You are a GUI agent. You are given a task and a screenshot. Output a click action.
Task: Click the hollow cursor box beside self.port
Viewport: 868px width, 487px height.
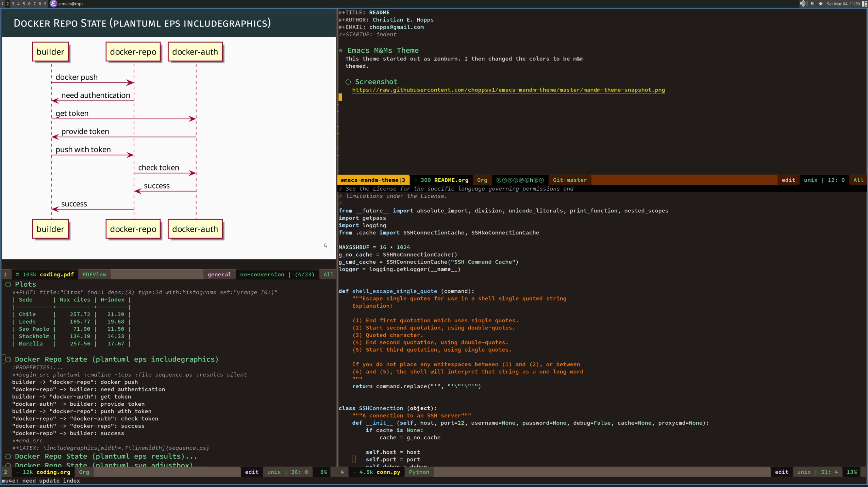tap(354, 459)
